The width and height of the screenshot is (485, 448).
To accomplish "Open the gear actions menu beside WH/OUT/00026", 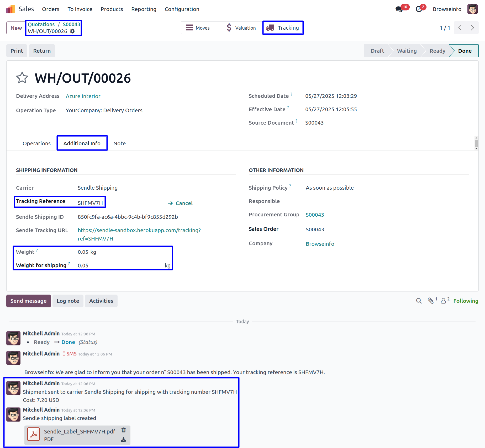I will tap(72, 31).
